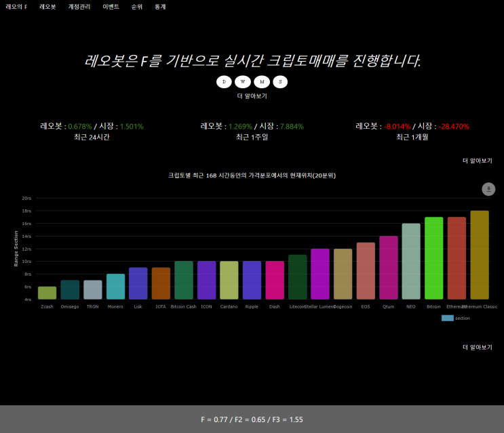Viewport: 504px width, 433px height.
Task: Click the chart title mentioning 168 시간
Action: tap(252, 176)
